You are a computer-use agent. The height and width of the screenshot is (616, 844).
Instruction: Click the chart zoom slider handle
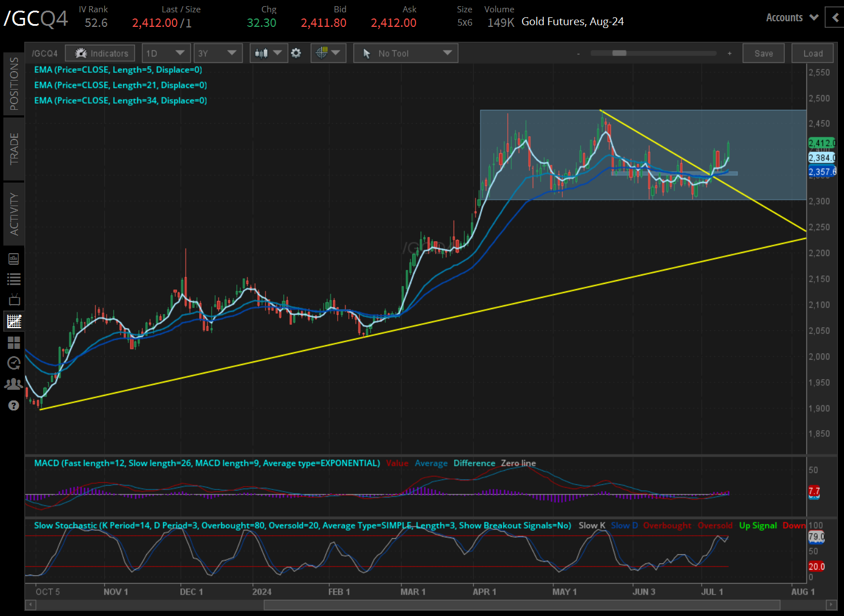click(619, 53)
